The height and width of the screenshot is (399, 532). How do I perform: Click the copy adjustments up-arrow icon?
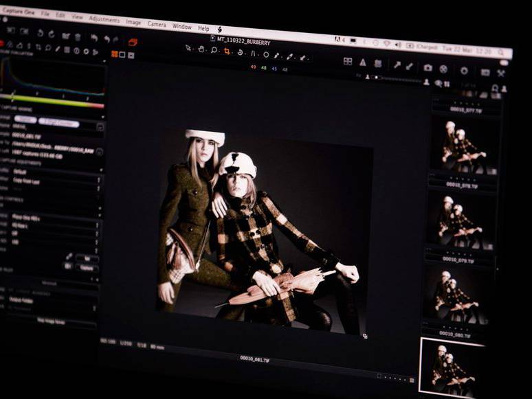tap(397, 65)
